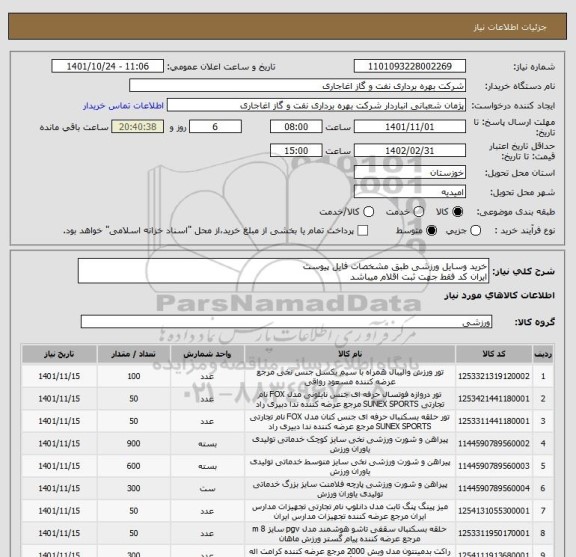Click the basketball hoop net item name in row 3
Image resolution: width=576 pixels, height=557 pixels.
350,422
